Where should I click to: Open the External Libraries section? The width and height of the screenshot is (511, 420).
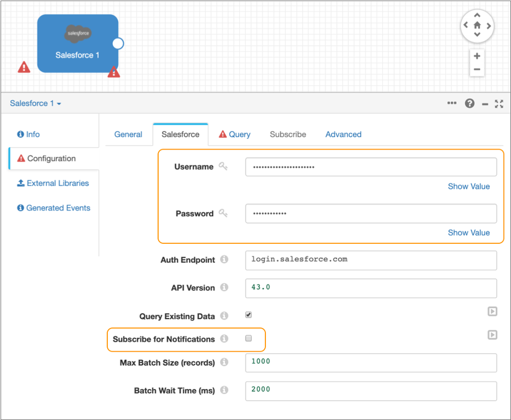pos(53,183)
